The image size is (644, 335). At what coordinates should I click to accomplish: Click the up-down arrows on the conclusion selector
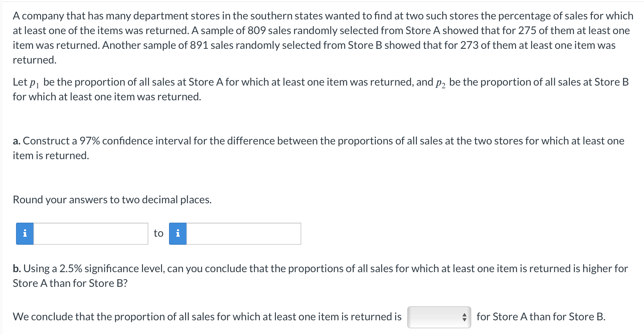pos(464,317)
